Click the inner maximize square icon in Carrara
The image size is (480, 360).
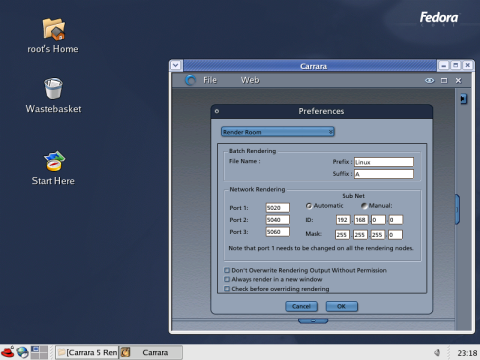click(444, 80)
